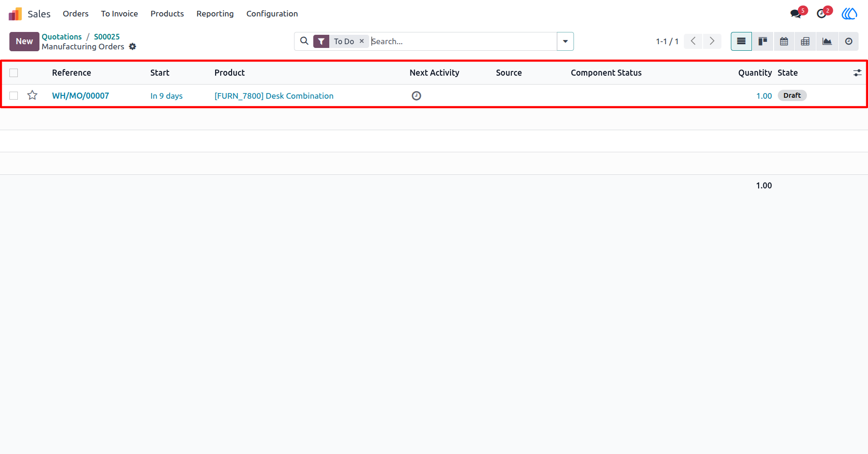Open the Orders menu
Screen dimensions: 868x454
coord(76,14)
